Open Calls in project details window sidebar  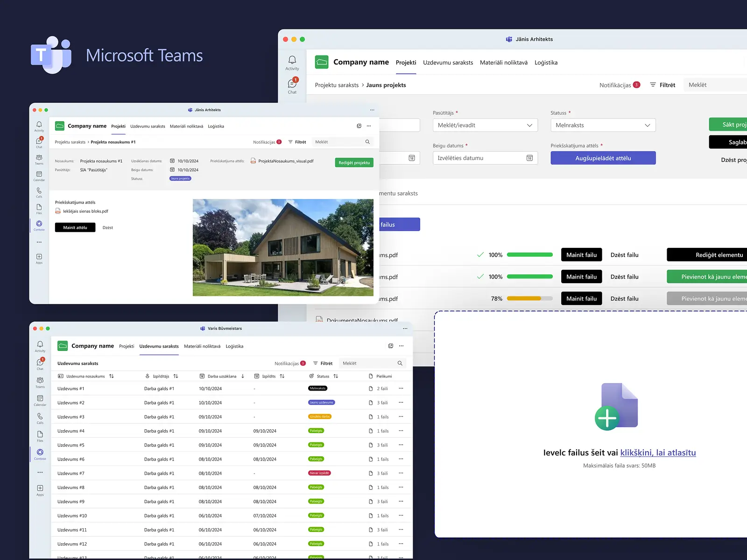39,192
